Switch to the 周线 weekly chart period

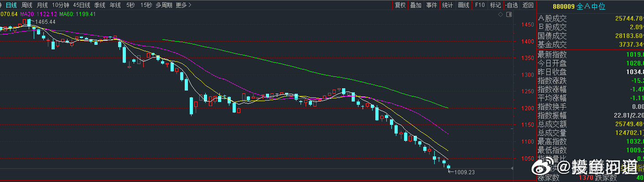click(27, 5)
